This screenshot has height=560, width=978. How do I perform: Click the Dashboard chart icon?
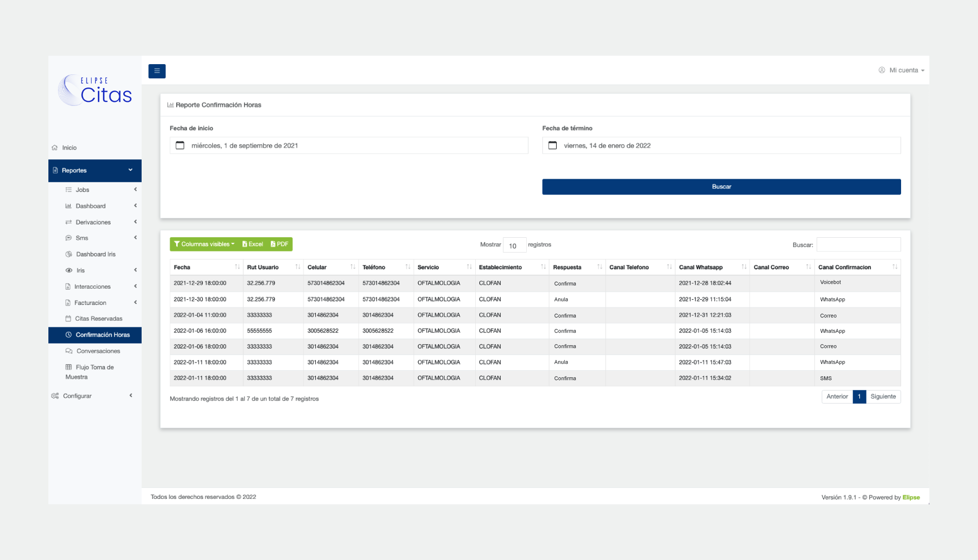tap(69, 206)
